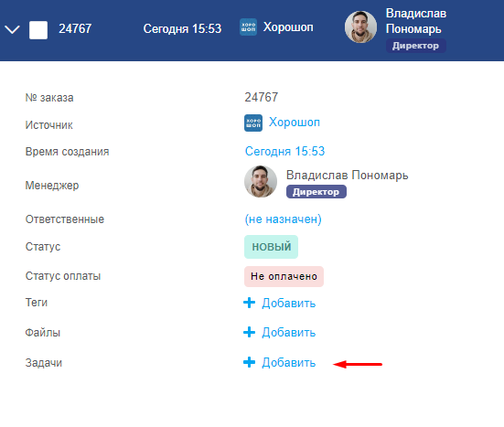Screen dimensions: 504x427
Task: Collapse order 24767 with the header chevron
Action: click(x=12, y=29)
